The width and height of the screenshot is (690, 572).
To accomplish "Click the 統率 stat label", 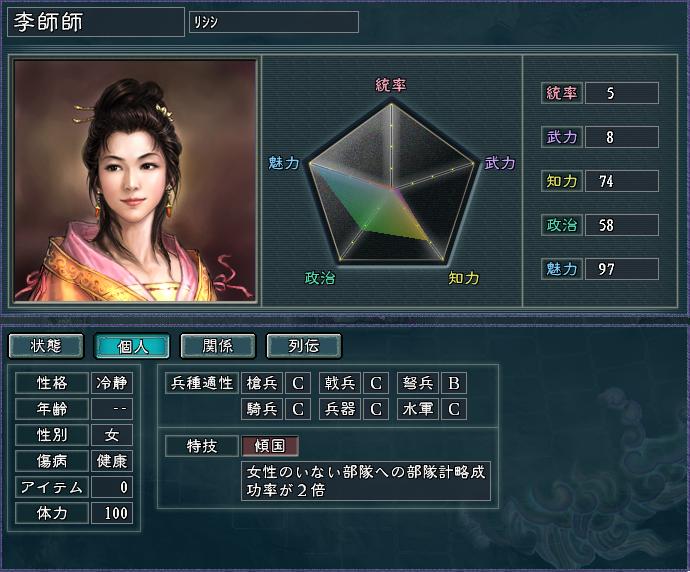I will point(562,93).
